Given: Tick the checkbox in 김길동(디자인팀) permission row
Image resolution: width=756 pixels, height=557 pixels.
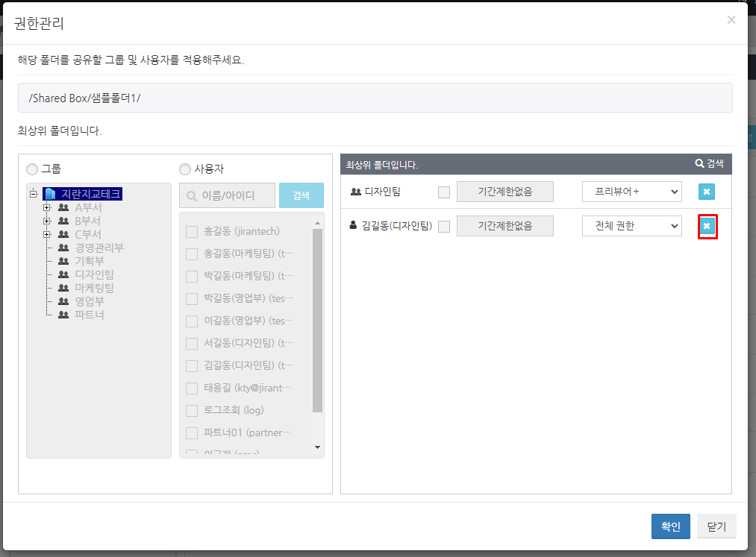Looking at the screenshot, I should (444, 227).
